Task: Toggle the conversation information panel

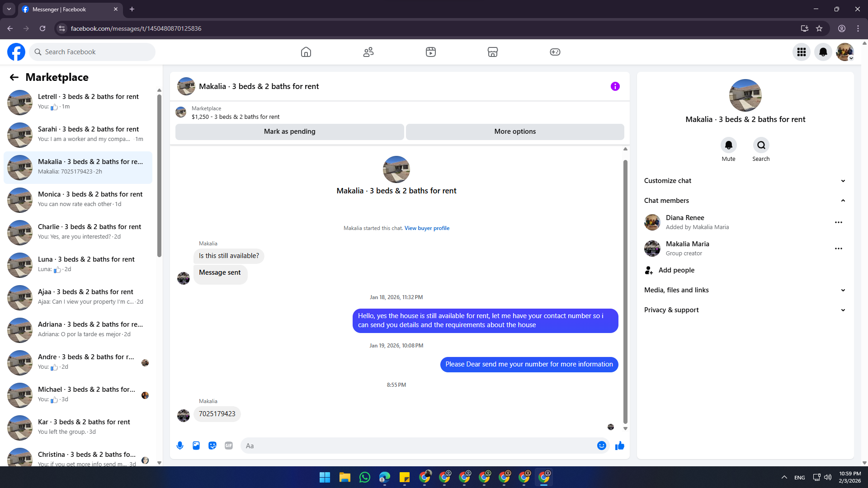Action: tap(615, 86)
